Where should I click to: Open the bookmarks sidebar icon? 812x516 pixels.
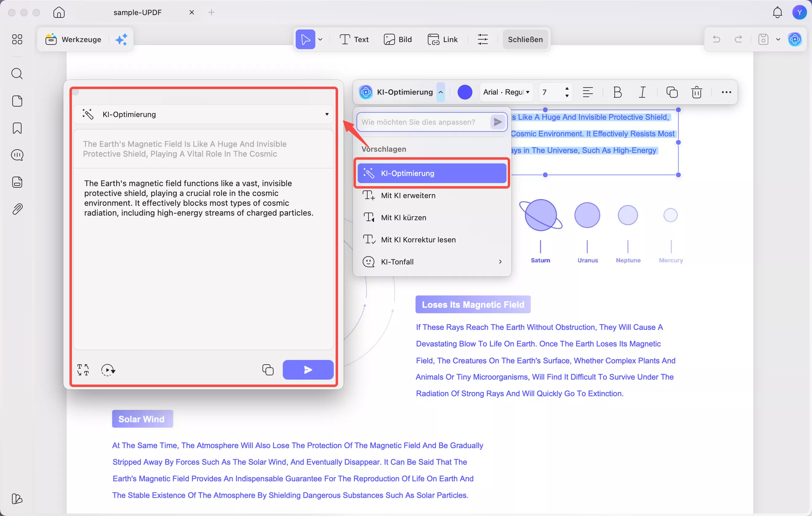point(17,128)
